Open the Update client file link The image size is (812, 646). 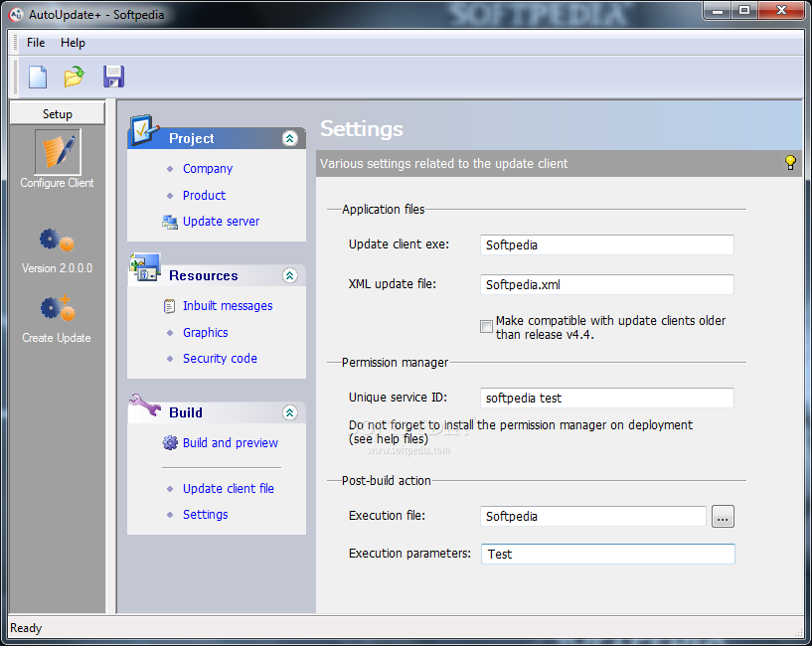pyautogui.click(x=229, y=489)
